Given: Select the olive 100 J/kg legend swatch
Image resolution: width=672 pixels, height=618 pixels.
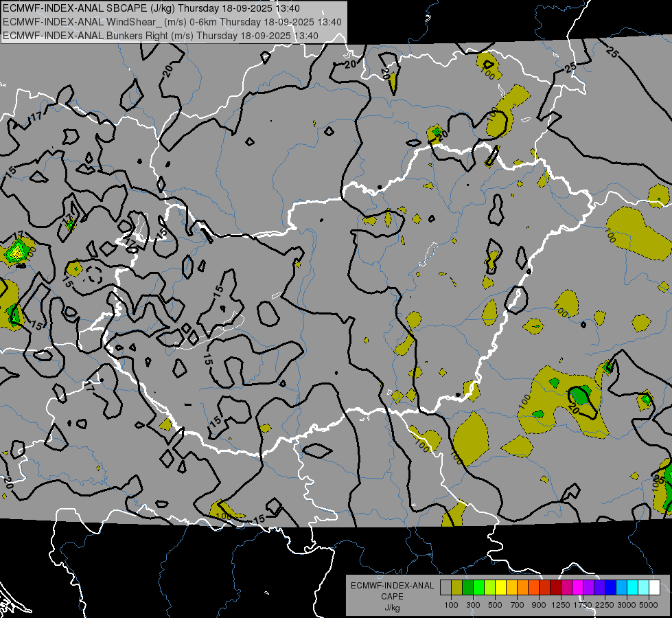Looking at the screenshot, I should (x=456, y=588).
